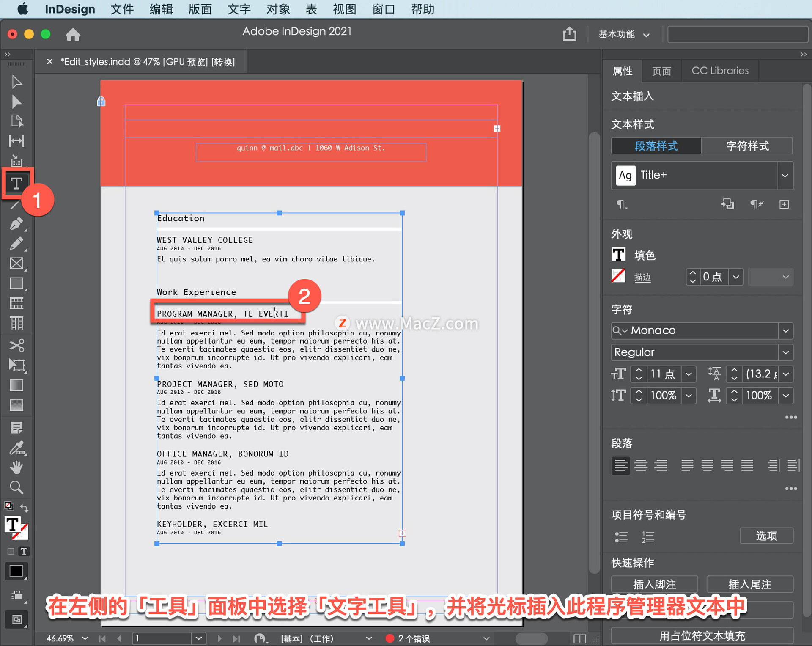Select the Type tool in toolbar
The width and height of the screenshot is (812, 646).
pos(16,184)
